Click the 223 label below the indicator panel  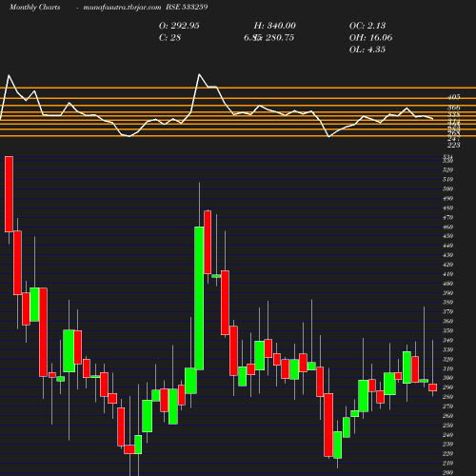coord(454,145)
